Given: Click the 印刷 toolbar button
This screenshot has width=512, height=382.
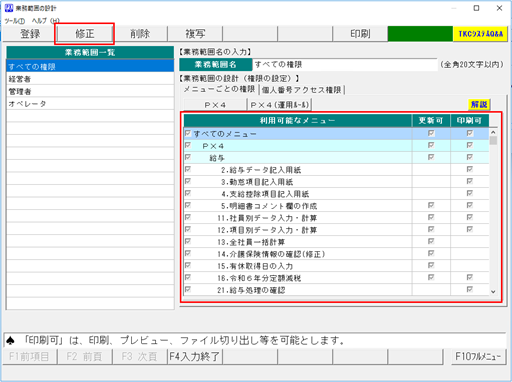Looking at the screenshot, I should [360, 34].
